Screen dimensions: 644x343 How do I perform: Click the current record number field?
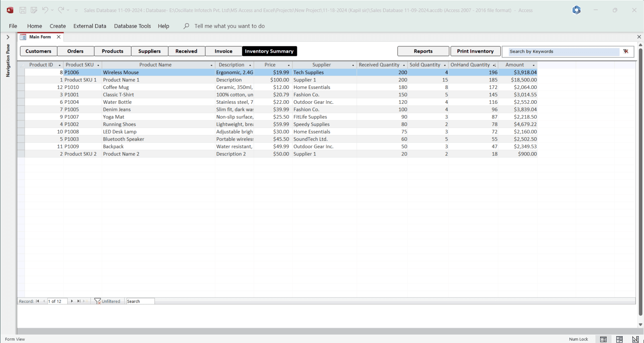coord(57,301)
